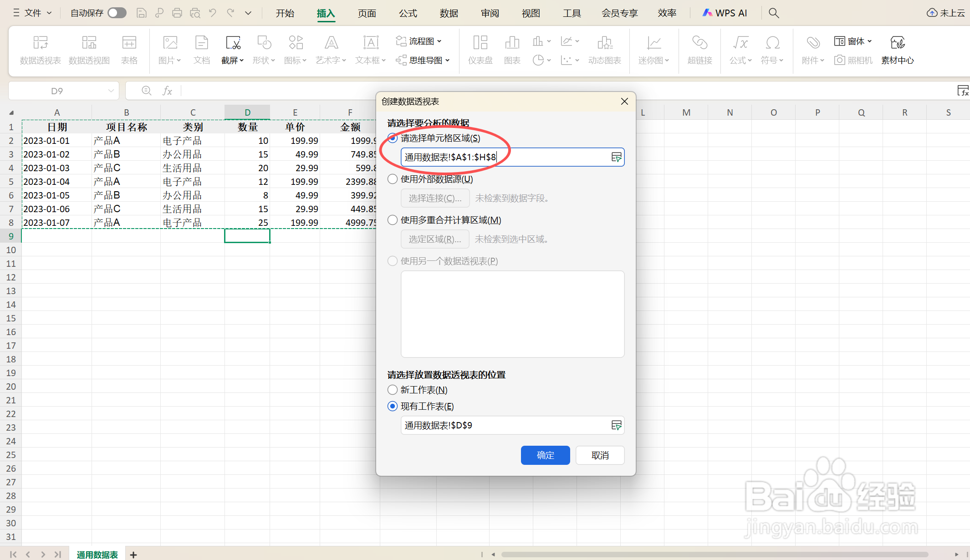Insert a 超链接 hyperlink
This screenshot has height=560, width=970.
(x=699, y=49)
